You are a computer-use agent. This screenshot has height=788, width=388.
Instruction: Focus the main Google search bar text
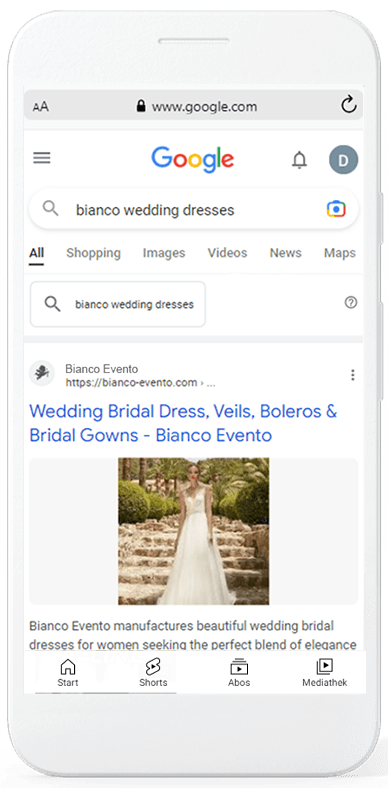click(155, 210)
